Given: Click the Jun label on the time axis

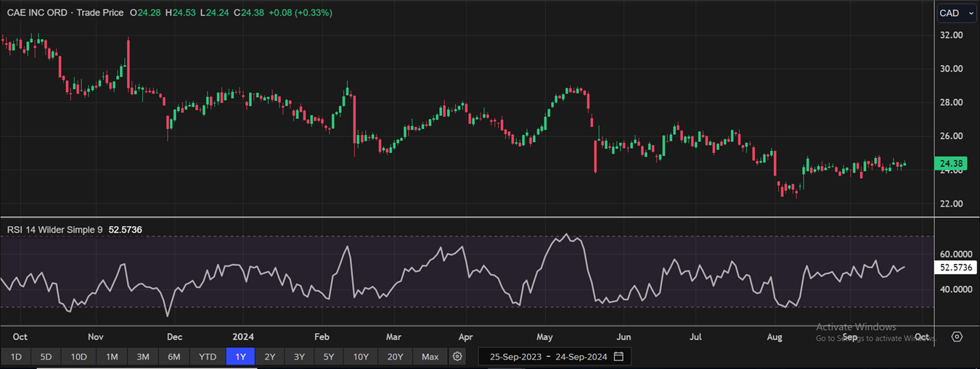Looking at the screenshot, I should pyautogui.click(x=623, y=337).
